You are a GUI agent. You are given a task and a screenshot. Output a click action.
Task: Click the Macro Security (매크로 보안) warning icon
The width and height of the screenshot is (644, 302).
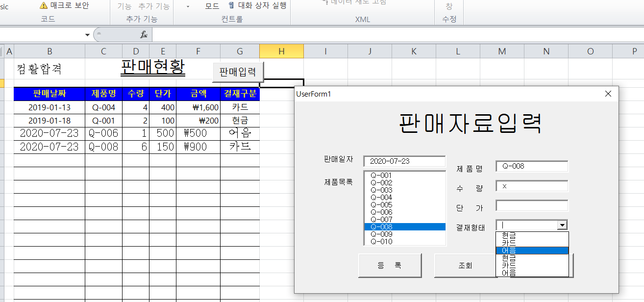tap(44, 5)
